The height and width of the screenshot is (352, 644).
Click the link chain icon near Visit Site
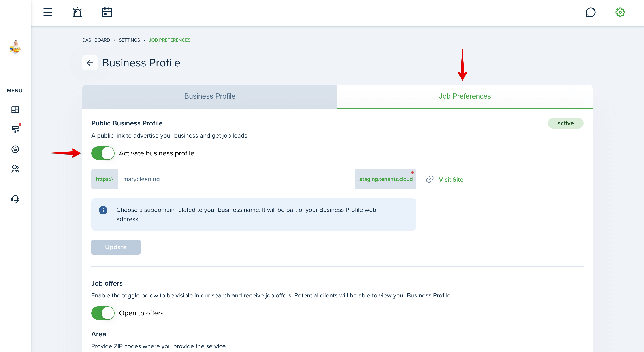[x=430, y=179]
